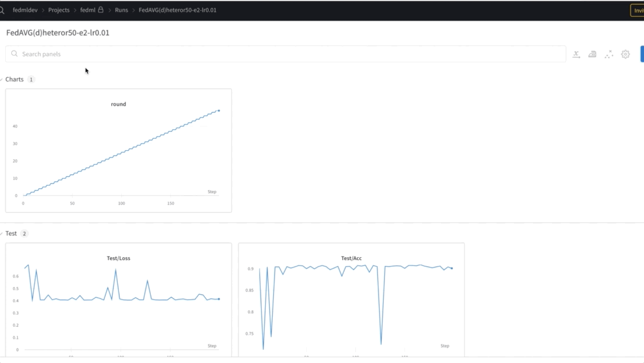Screen dimensions: 644x363
Task: Navigate to Runs in breadcrumb
Action: (121, 10)
